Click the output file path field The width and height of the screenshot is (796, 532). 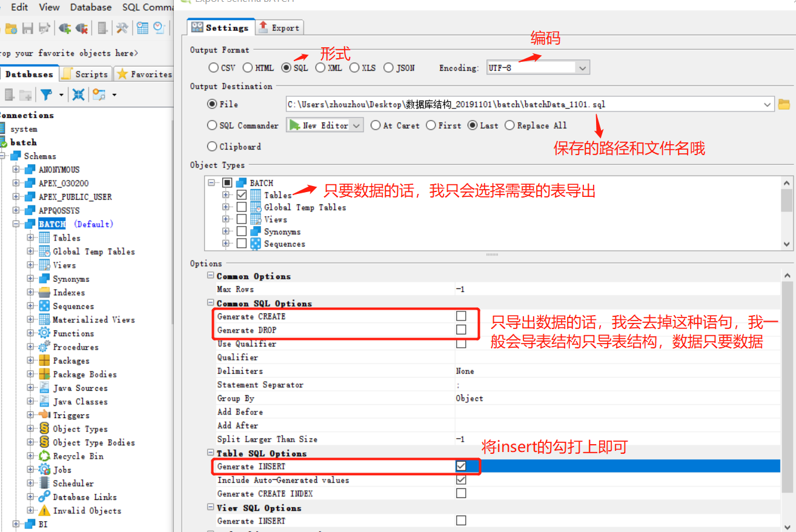(x=527, y=104)
